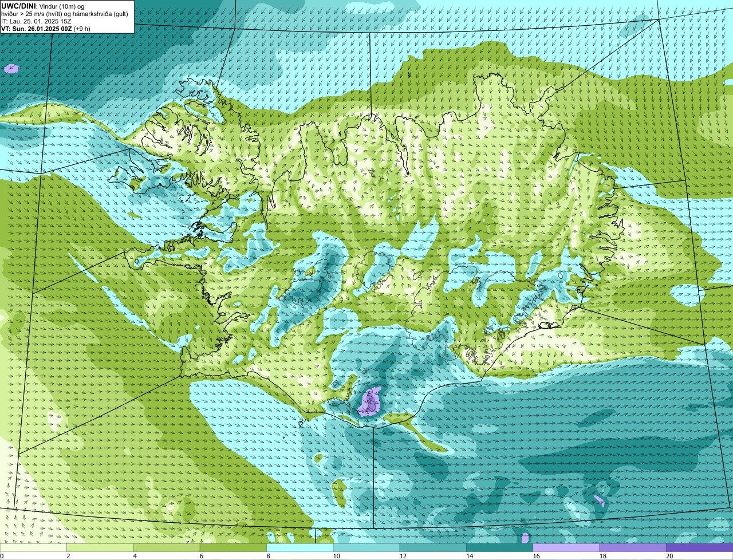Click the legend tick label '20'
The width and height of the screenshot is (733, 560).
[x=669, y=556]
